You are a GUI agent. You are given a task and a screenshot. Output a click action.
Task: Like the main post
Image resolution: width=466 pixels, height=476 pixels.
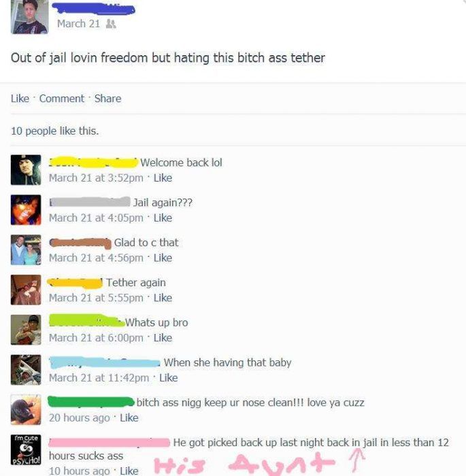pos(20,99)
